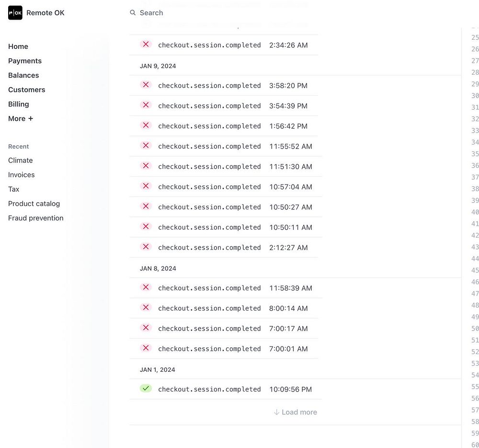This screenshot has width=479, height=448.
Task: Open the recent Product catalog link
Action: click(34, 204)
